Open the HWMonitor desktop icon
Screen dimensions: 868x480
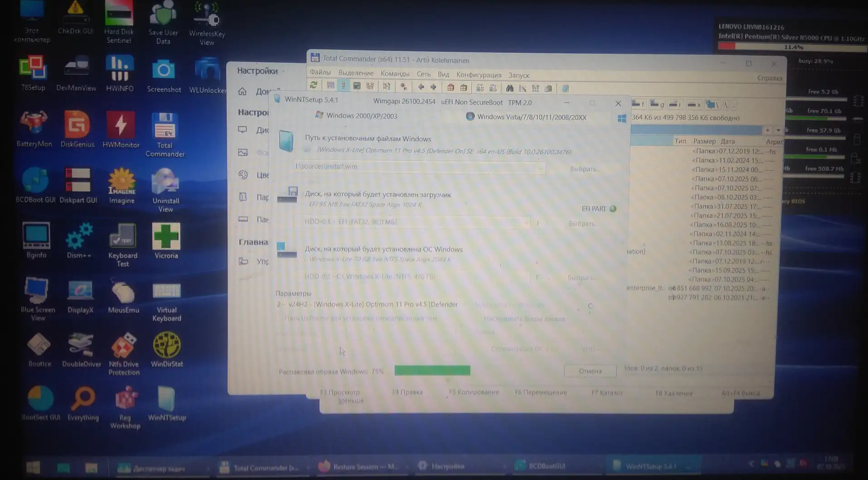tap(121, 130)
